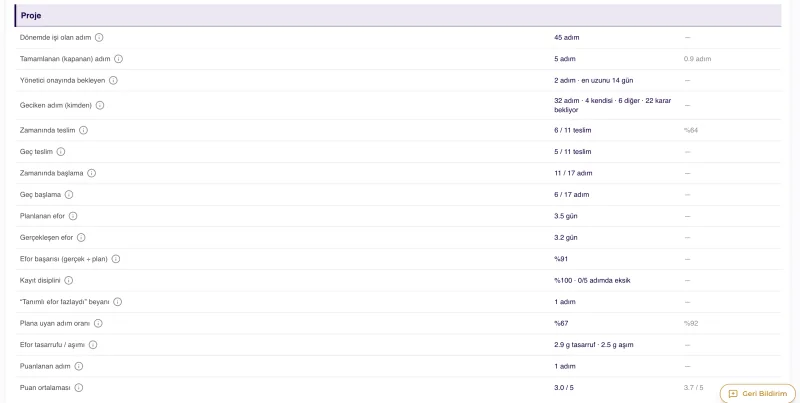Open info for "Tanımlı efor fazlaydı" beyanı
Screen dimensions: 800x403
click(117, 301)
